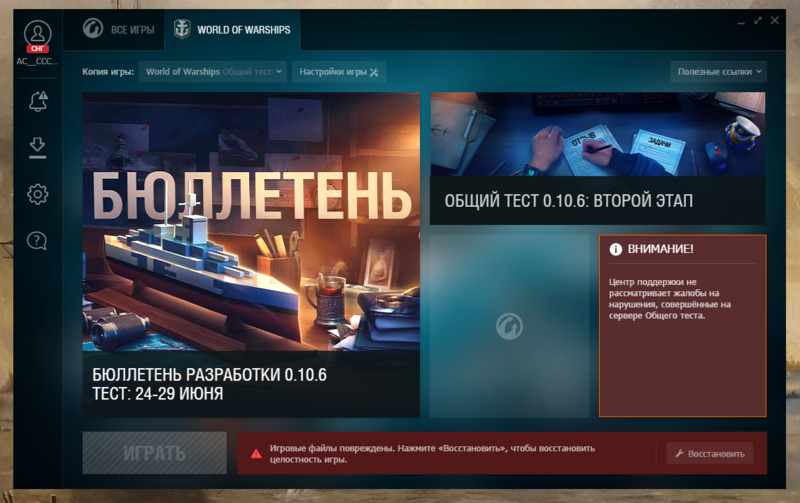The height and width of the screenshot is (503, 800).
Task: Click the info icon beside ВНИМАНИЕ!
Action: point(615,249)
